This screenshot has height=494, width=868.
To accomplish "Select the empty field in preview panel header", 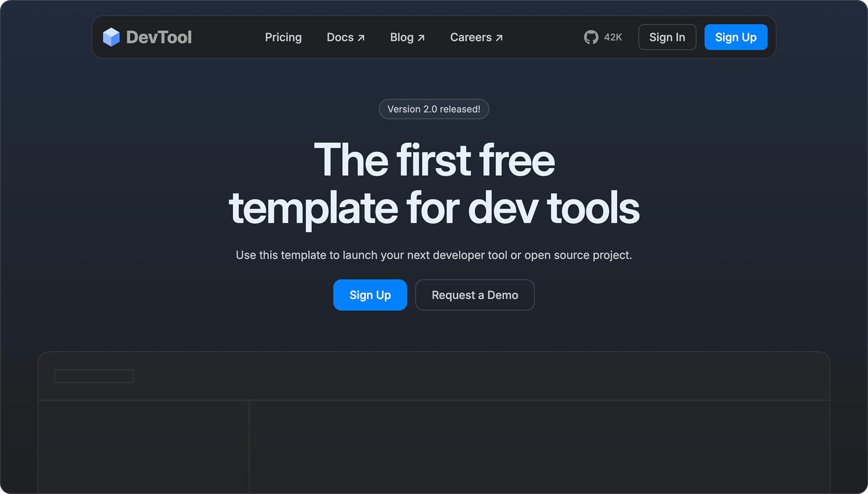I will coord(94,376).
